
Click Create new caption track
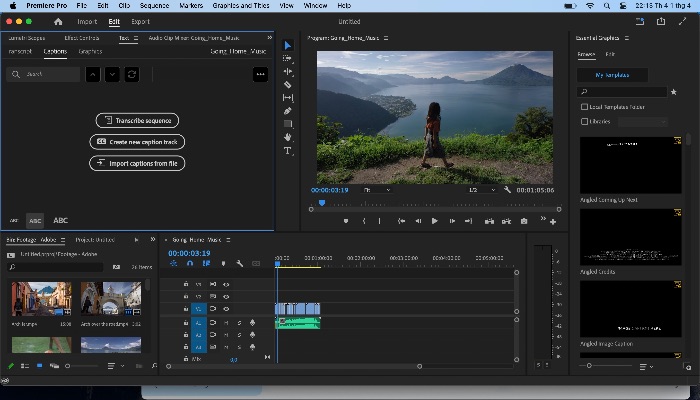coord(137,142)
